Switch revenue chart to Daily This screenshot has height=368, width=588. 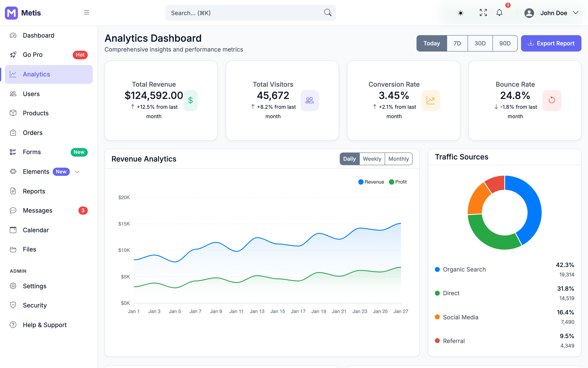pyautogui.click(x=349, y=159)
